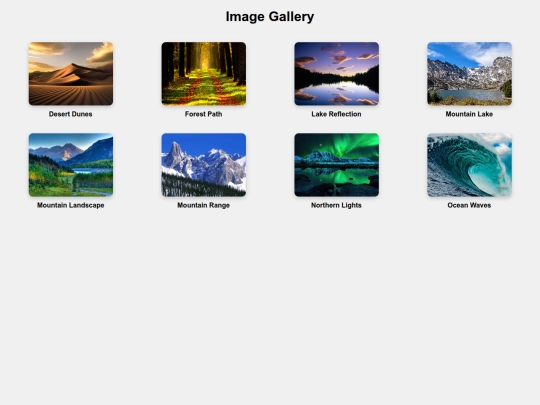Select the Lake Reflection photo
This screenshot has width=540, height=405.
click(336, 74)
